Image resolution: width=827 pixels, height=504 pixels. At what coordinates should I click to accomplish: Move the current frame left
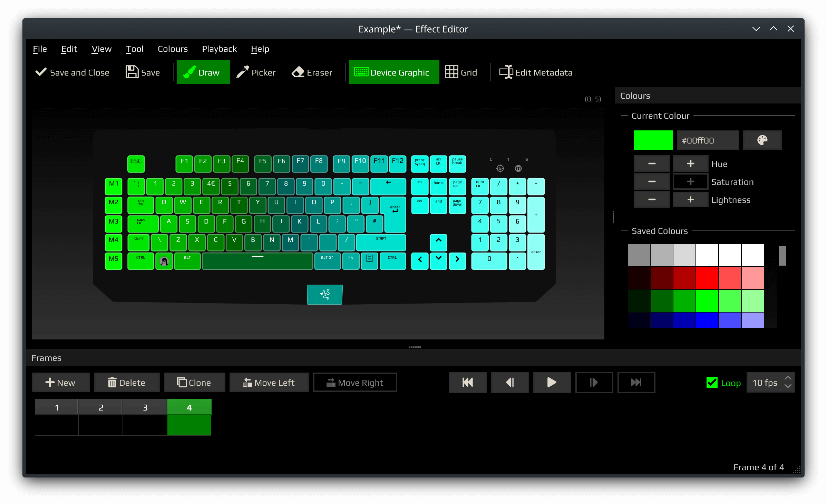[x=269, y=382]
